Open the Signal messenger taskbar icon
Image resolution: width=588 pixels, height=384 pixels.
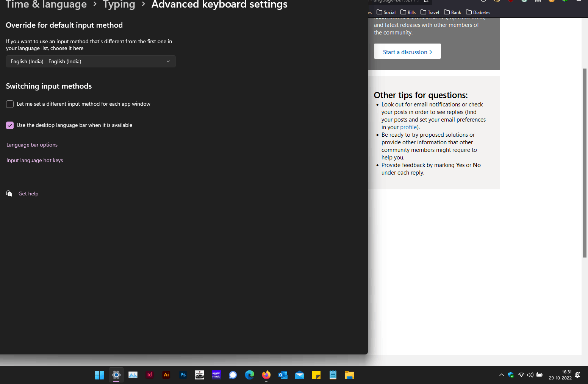pos(233,375)
